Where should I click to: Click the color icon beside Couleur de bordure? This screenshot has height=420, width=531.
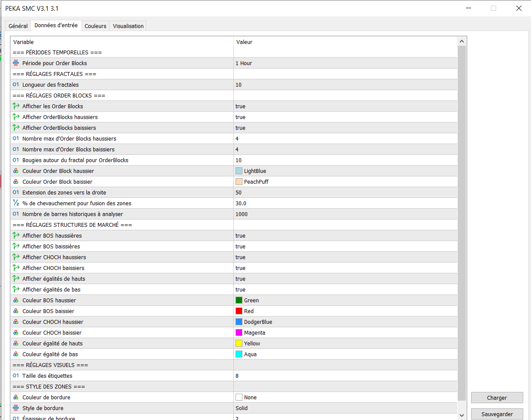tap(16, 397)
